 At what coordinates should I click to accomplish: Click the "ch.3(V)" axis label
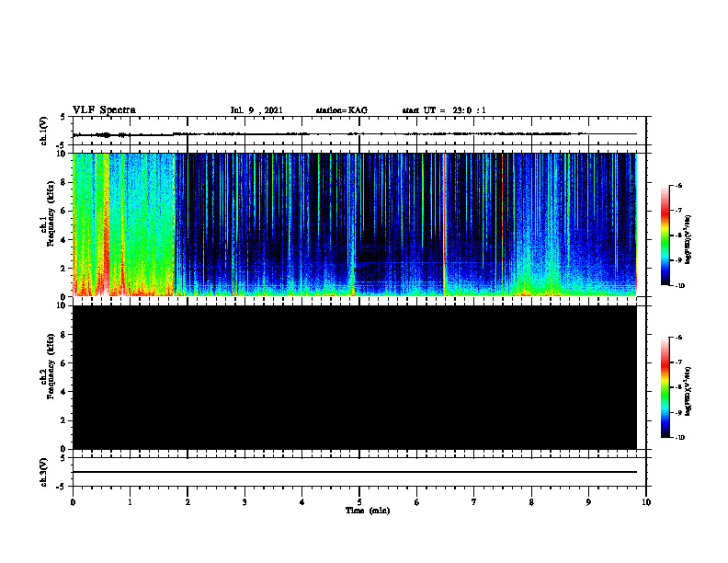point(44,472)
